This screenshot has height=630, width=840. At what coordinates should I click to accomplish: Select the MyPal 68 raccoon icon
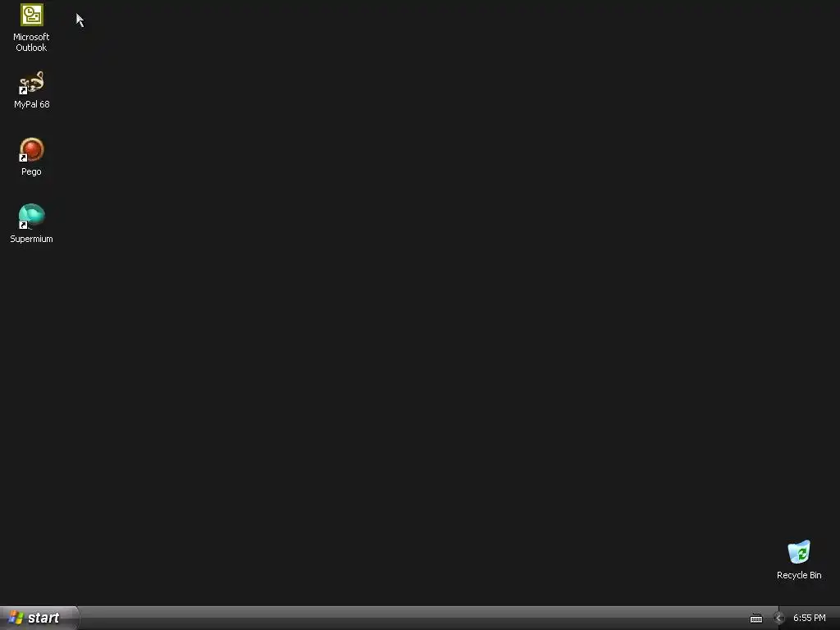32,83
